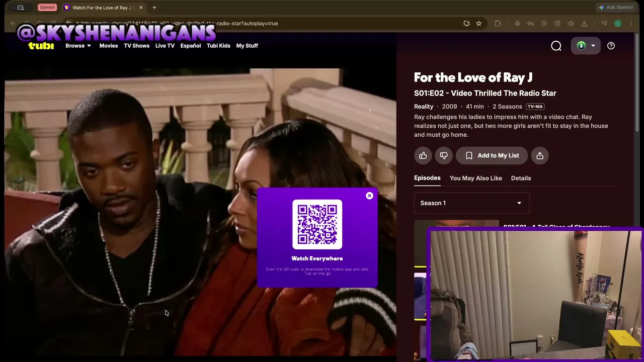Viewport: 644px width, 362px height.
Task: Click the episode title 'S01:E02 - Video Thrilled The Radio Star'
Action: [485, 93]
